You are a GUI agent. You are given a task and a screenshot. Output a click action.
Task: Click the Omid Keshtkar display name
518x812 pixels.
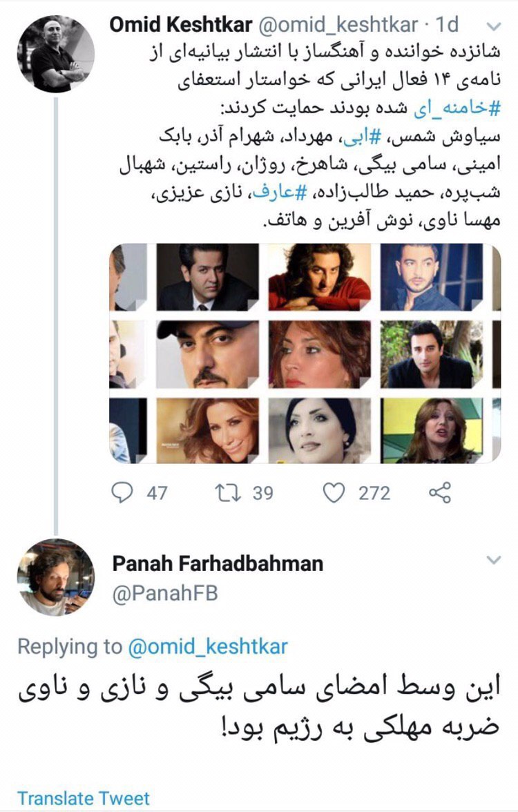point(180,25)
